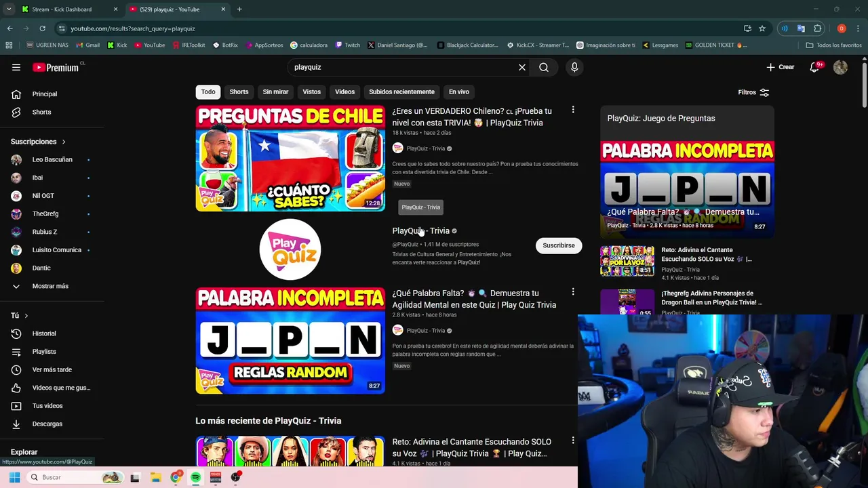Open options menu for Qué Palabra Falta video
Image resolution: width=868 pixels, height=488 pixels.
point(573,292)
